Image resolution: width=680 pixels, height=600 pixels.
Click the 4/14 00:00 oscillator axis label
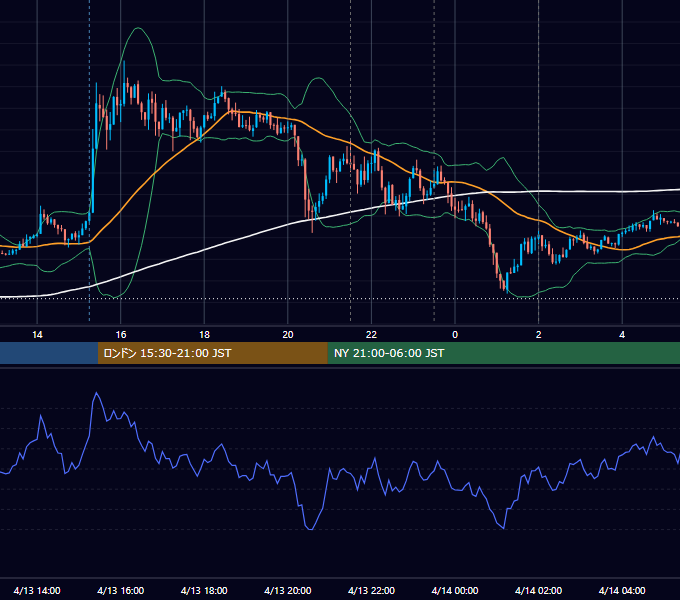(x=455, y=590)
